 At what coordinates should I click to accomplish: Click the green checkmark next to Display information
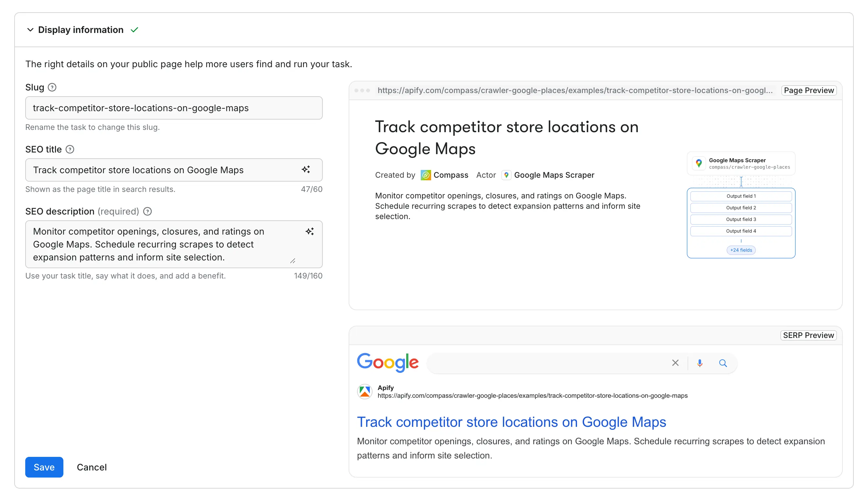click(x=135, y=30)
